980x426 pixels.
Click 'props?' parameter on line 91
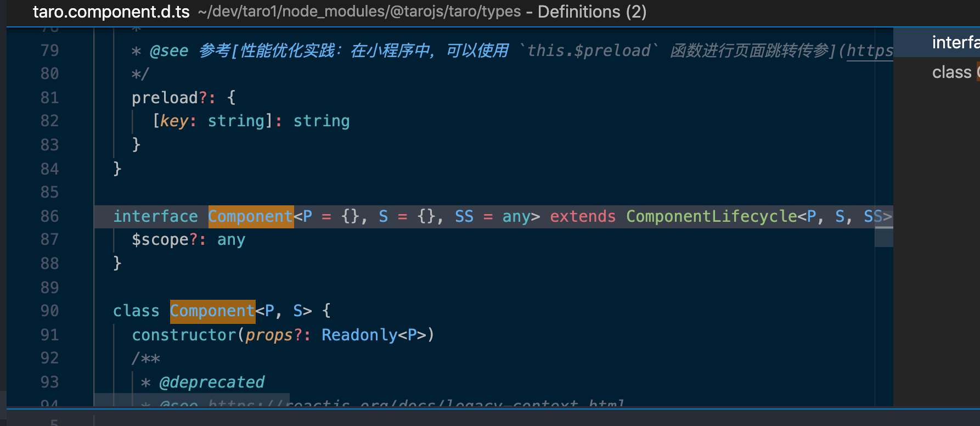[x=274, y=335]
